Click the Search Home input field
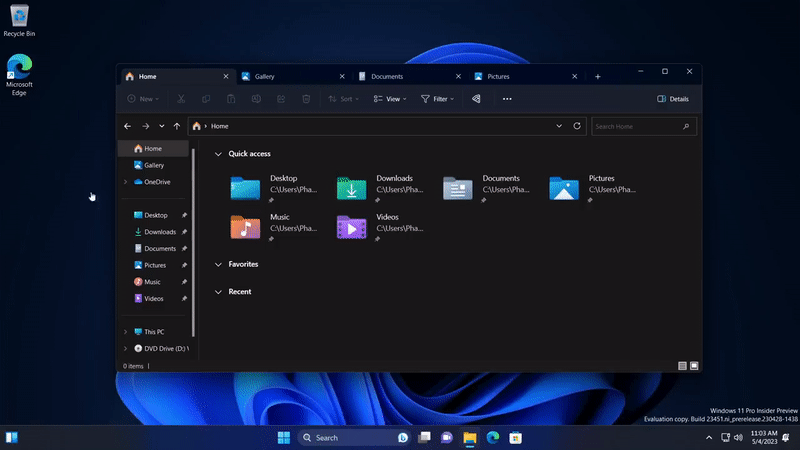 (636, 127)
